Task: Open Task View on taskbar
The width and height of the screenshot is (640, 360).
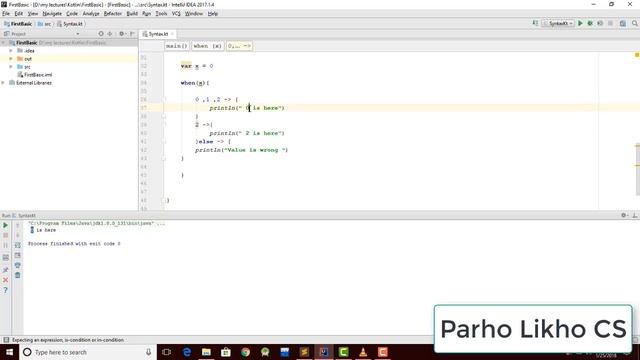Action: tap(167, 352)
